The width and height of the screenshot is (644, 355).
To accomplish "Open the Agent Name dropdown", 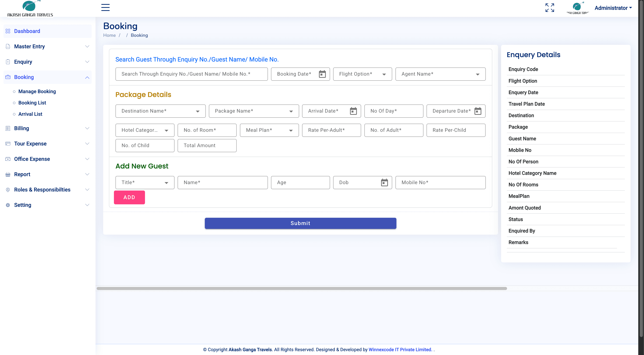I will click(x=440, y=74).
